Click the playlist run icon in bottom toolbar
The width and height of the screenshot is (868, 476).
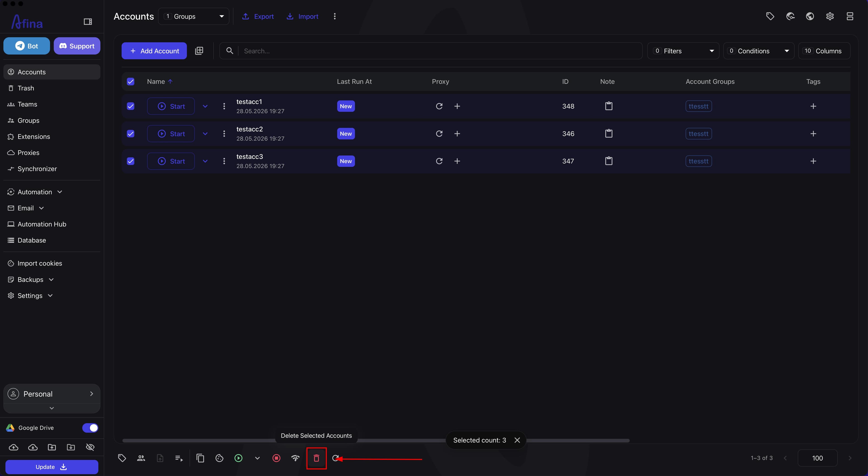tap(179, 458)
